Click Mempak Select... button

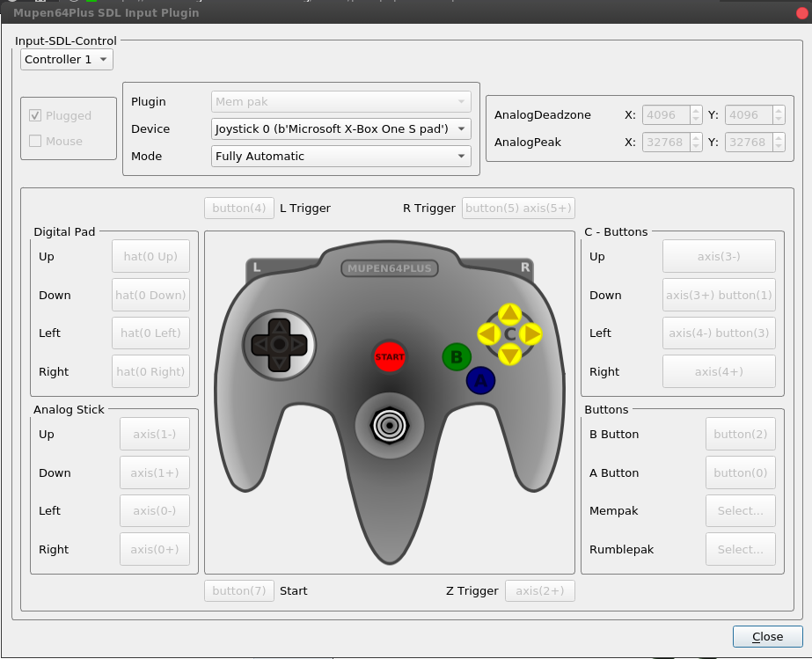pos(741,511)
